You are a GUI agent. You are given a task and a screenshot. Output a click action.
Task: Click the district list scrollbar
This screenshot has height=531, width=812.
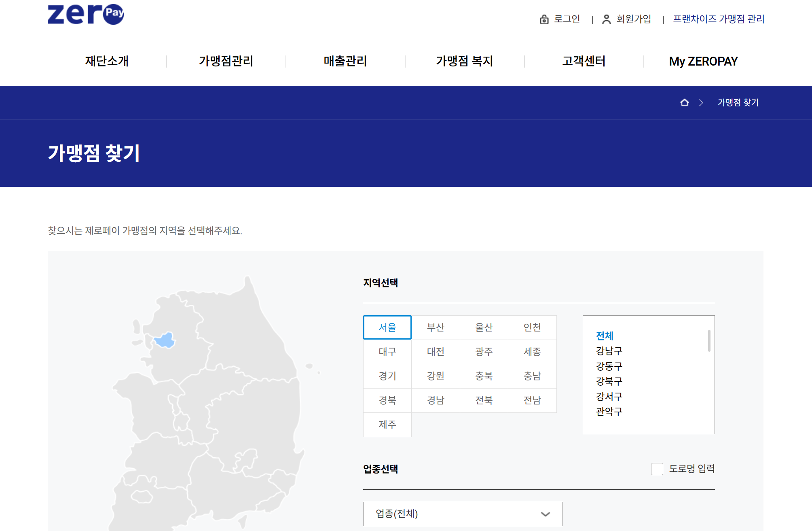[x=709, y=341]
